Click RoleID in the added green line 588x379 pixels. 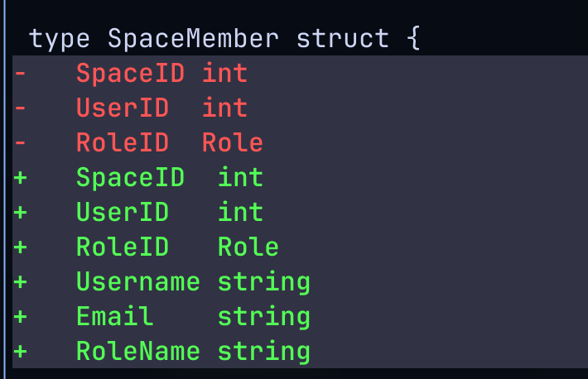pyautogui.click(x=123, y=247)
